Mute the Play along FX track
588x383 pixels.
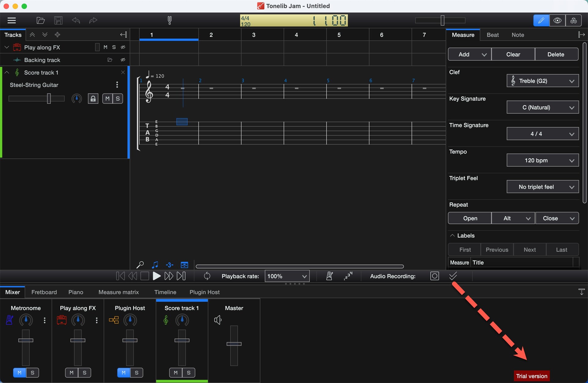click(105, 47)
